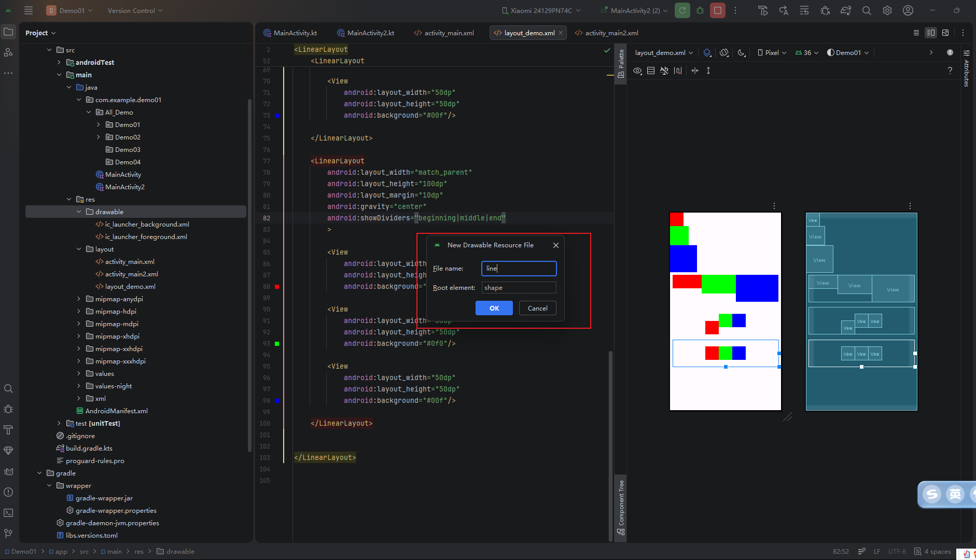Switch to MainActivity2.kt tab

click(366, 33)
